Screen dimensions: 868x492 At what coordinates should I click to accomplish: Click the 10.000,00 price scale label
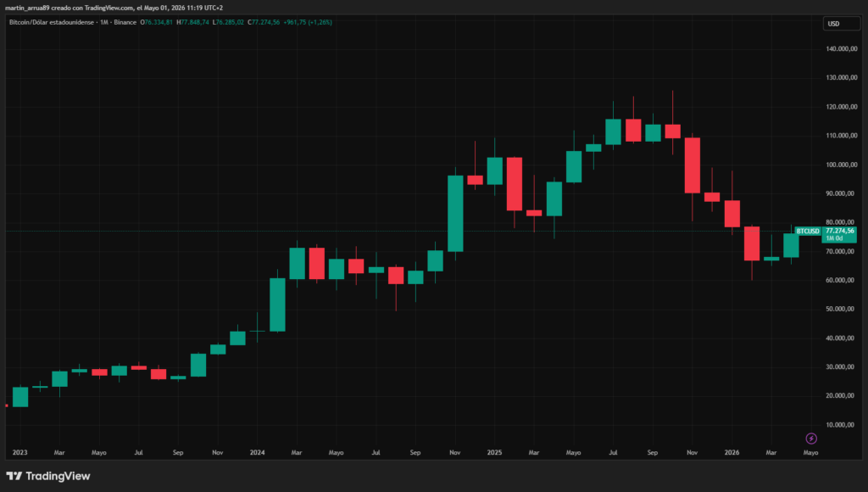(x=840, y=425)
